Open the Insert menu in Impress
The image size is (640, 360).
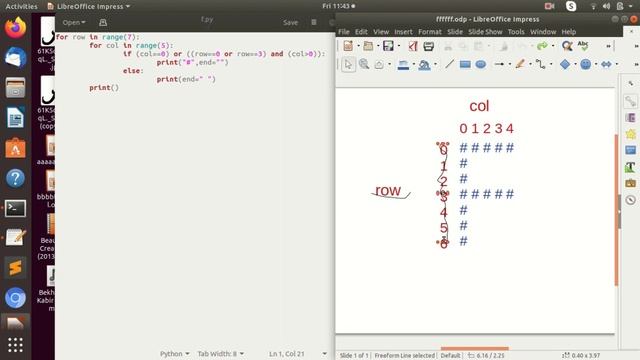(403, 32)
